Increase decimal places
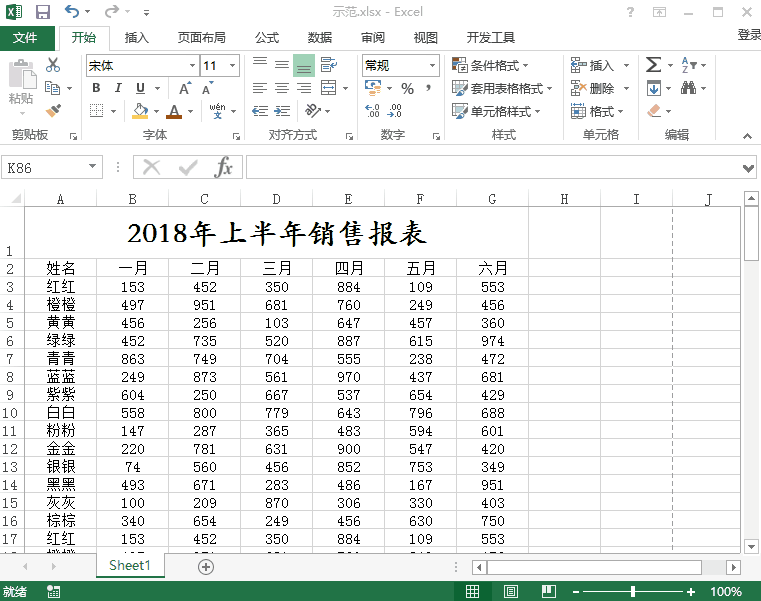 [x=372, y=111]
